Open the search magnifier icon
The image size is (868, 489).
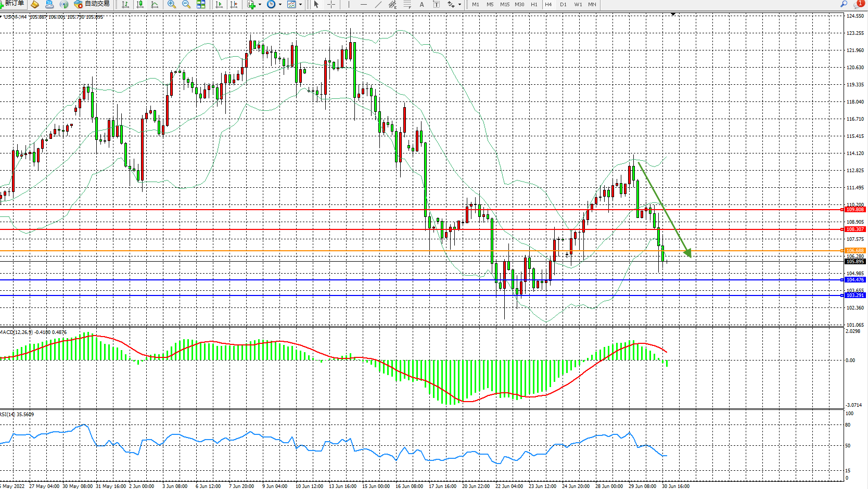click(844, 4)
